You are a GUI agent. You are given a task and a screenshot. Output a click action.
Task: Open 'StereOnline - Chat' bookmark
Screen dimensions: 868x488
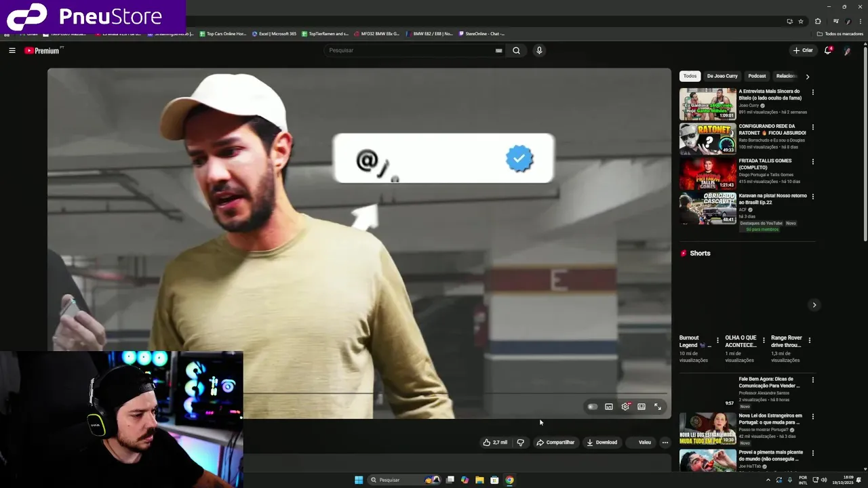(481, 34)
